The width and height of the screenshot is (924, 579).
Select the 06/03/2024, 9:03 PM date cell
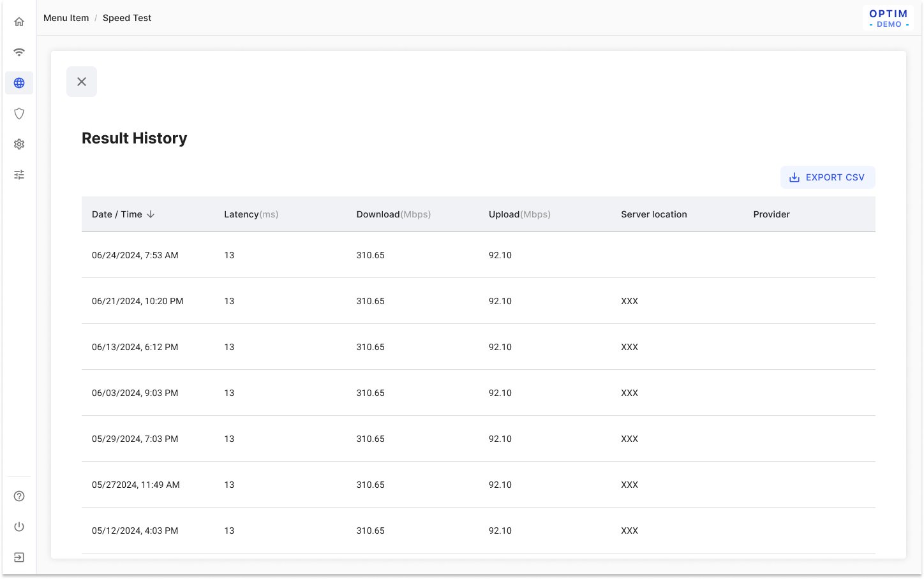pyautogui.click(x=135, y=393)
